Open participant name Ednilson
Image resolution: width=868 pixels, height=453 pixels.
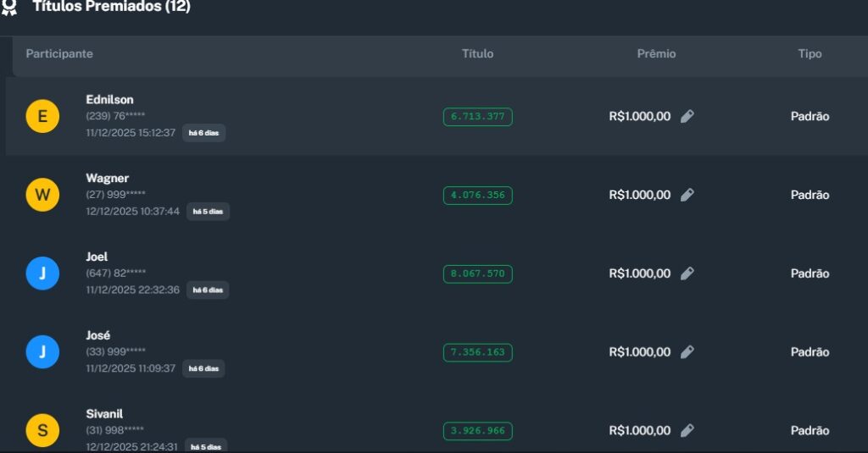click(109, 100)
